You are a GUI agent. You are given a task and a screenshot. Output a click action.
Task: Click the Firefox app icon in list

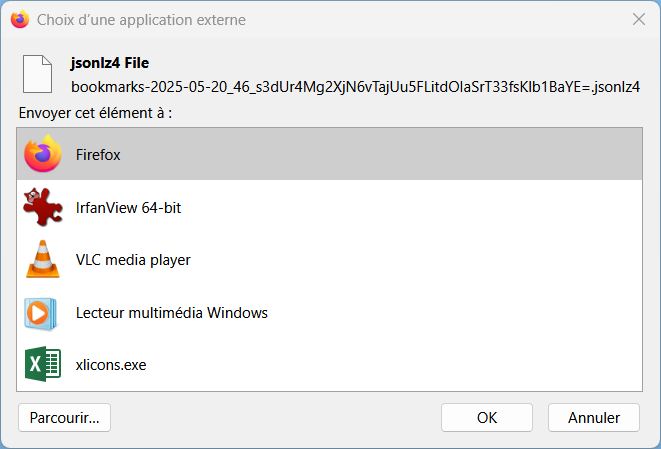43,153
